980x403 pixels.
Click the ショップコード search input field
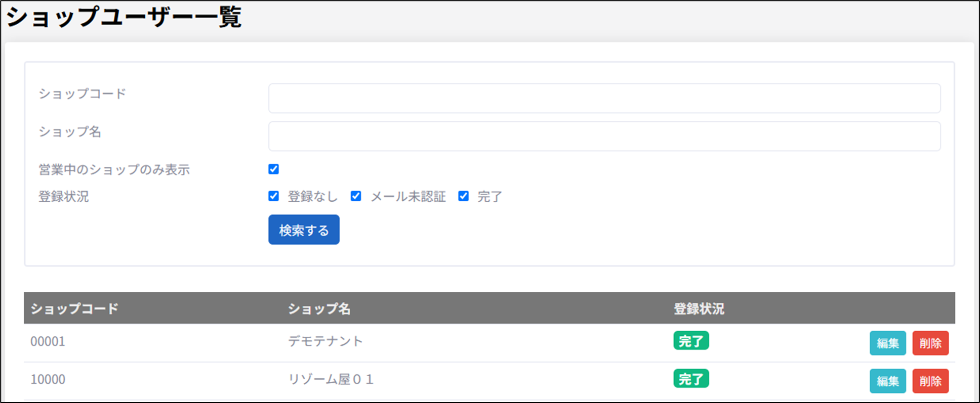604,98
